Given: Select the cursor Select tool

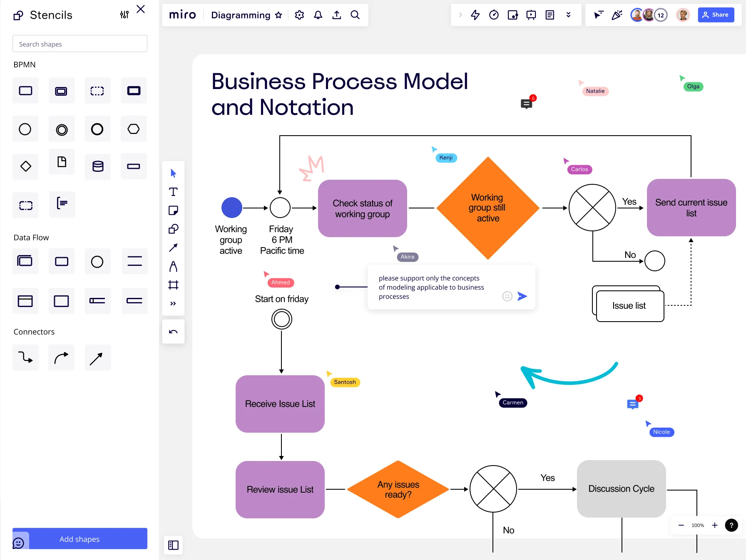Looking at the screenshot, I should [173, 173].
